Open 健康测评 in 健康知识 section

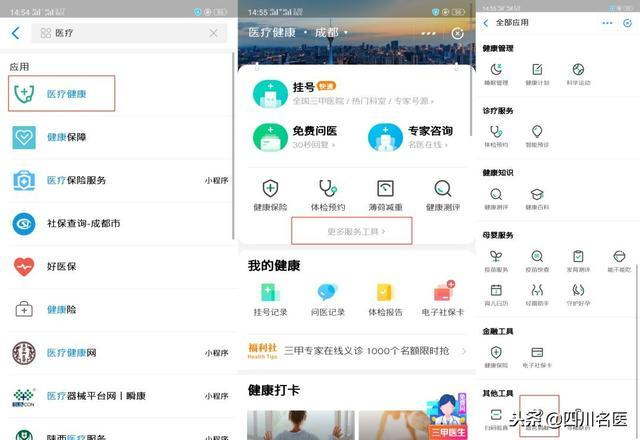[496, 199]
